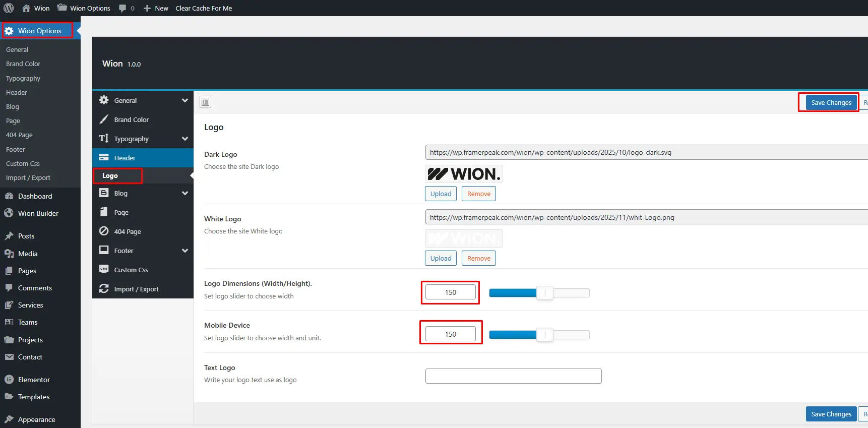Expand the Typography section chevron
The width and height of the screenshot is (868, 428).
click(x=185, y=139)
